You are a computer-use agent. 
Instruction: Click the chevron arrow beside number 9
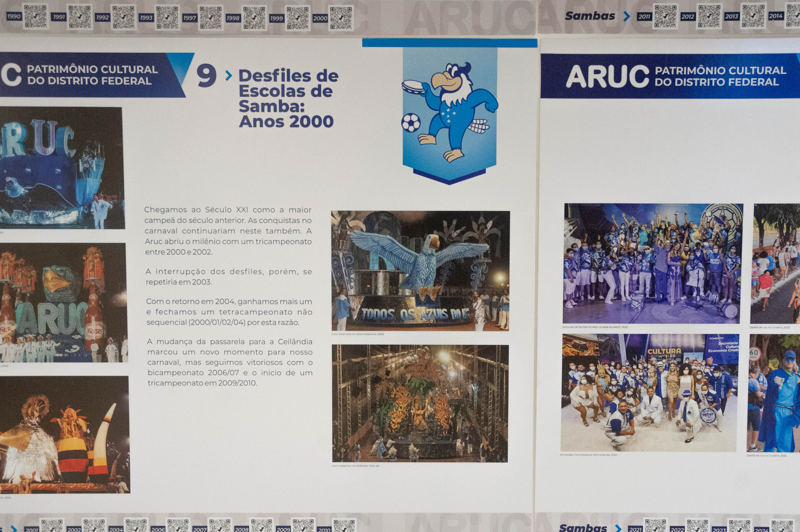[229, 76]
